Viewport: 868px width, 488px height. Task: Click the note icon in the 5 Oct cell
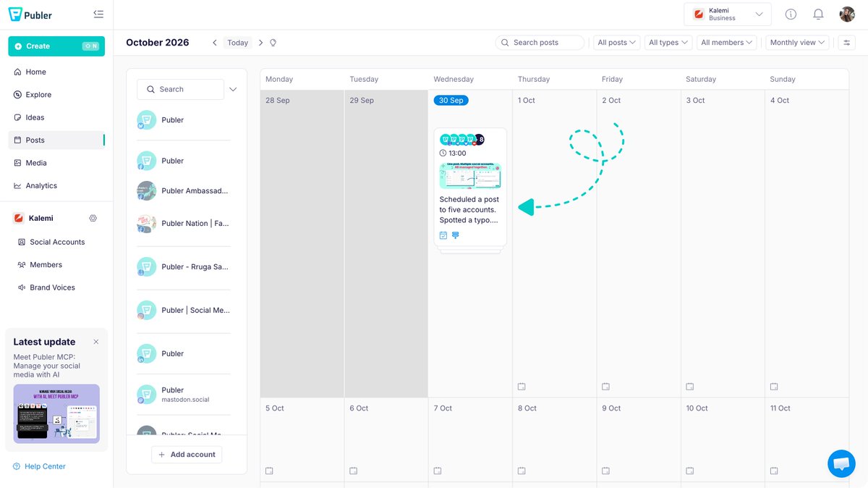[x=269, y=471]
